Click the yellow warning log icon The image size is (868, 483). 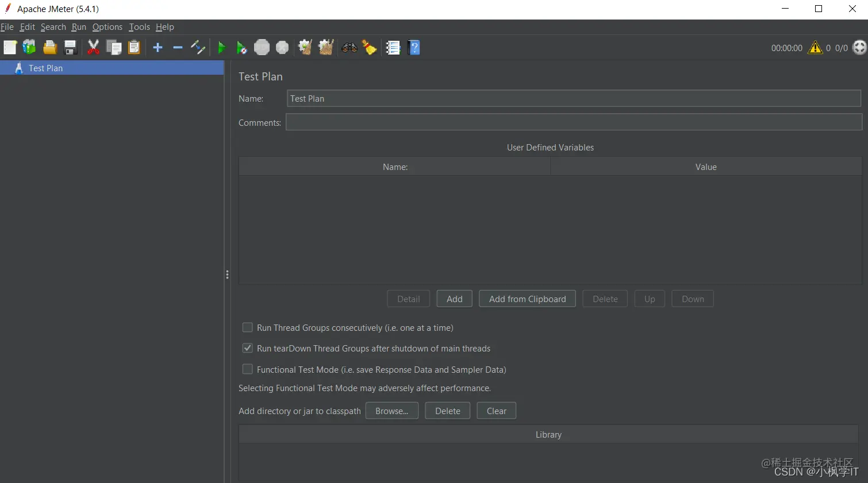(815, 48)
